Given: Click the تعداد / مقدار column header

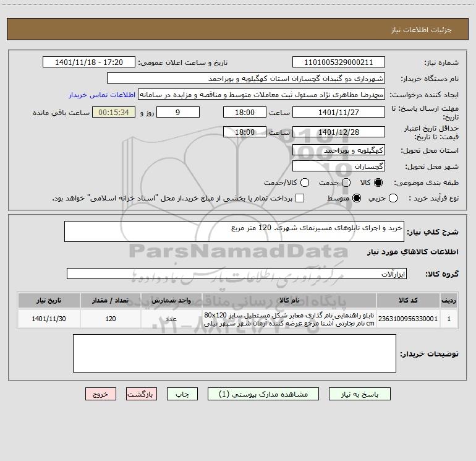Looking at the screenshot, I should [x=111, y=300].
